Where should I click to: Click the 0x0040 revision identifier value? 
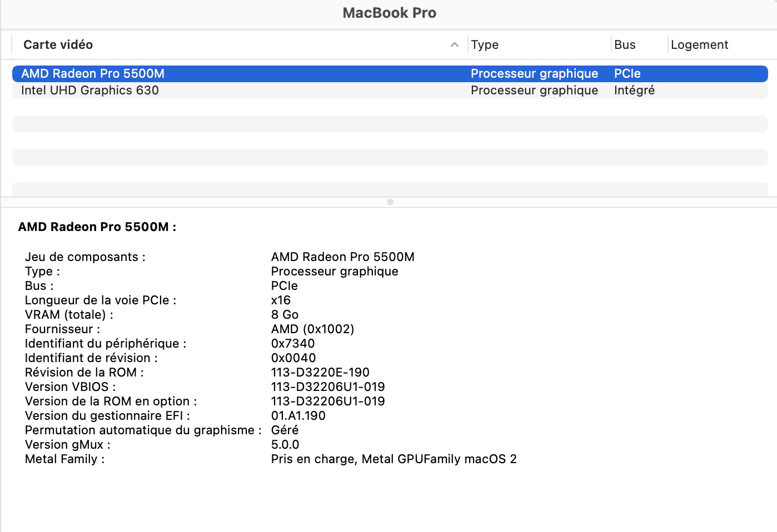click(293, 358)
